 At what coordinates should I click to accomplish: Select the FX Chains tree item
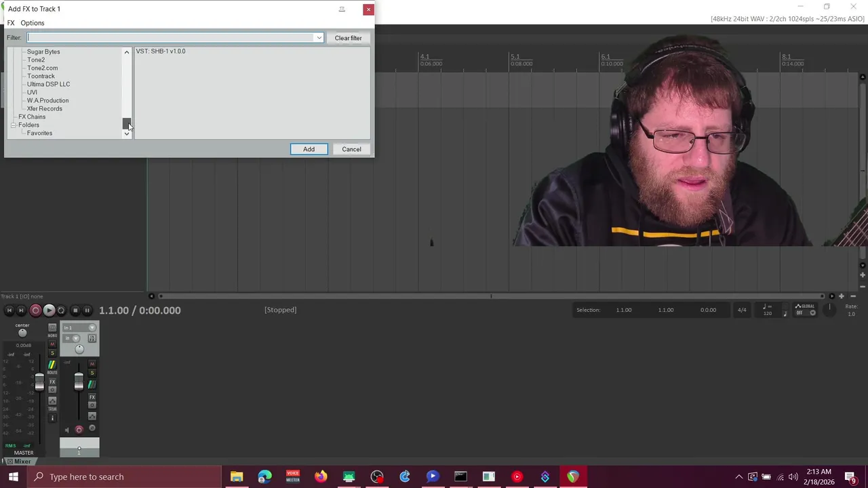(32, 117)
